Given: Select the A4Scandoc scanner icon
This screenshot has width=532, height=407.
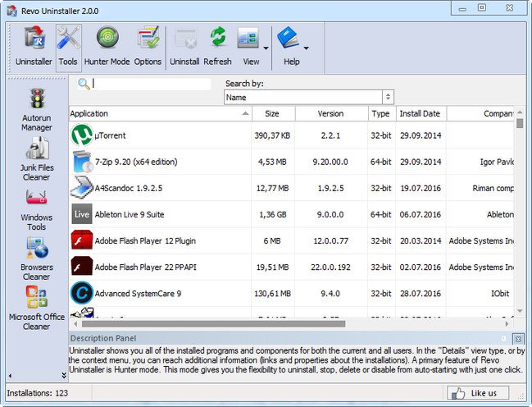Looking at the screenshot, I should tap(82, 188).
